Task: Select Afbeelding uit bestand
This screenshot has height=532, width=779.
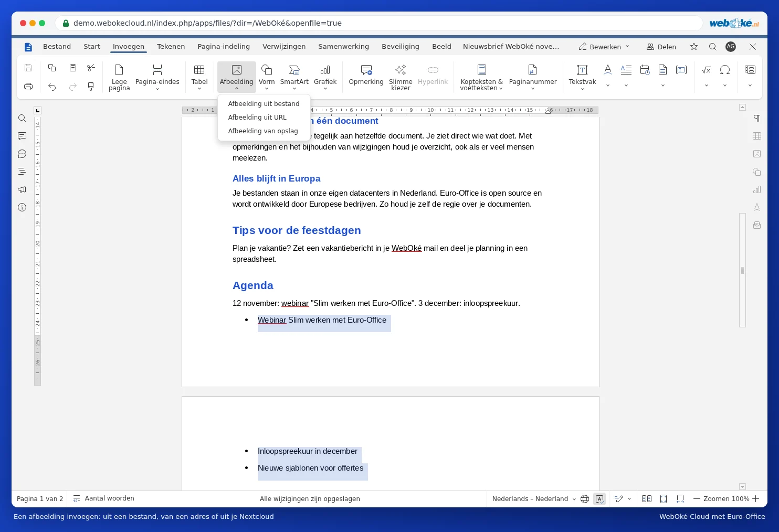Action: tap(264, 104)
